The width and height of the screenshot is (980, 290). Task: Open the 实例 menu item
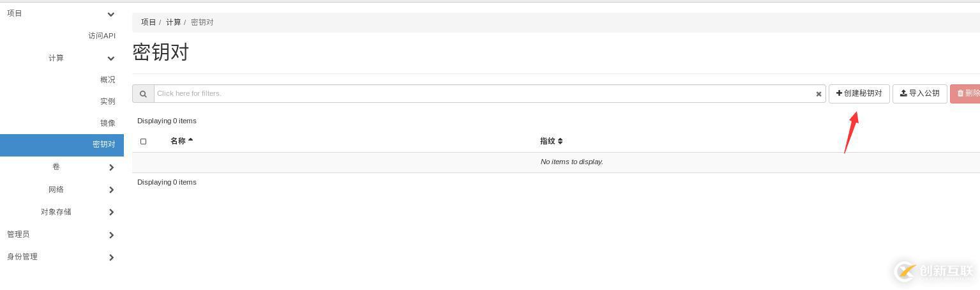(107, 102)
